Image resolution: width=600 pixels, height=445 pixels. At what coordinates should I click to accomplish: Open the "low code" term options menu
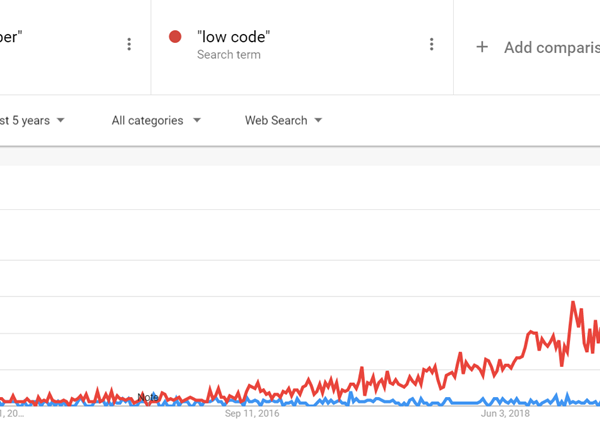432,44
